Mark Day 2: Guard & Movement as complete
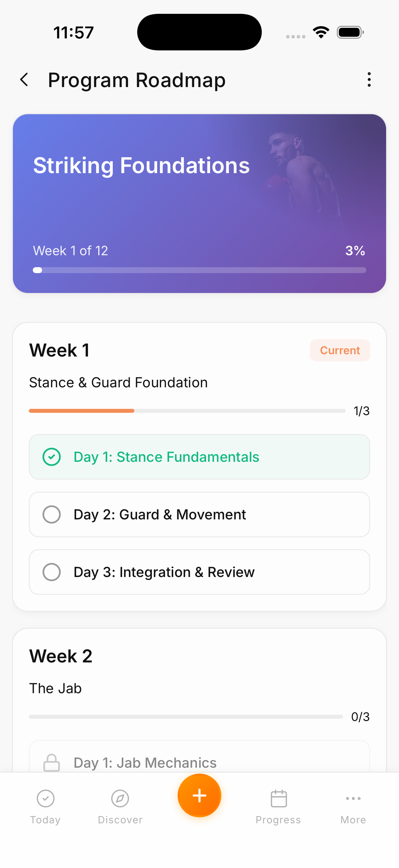 coord(52,514)
